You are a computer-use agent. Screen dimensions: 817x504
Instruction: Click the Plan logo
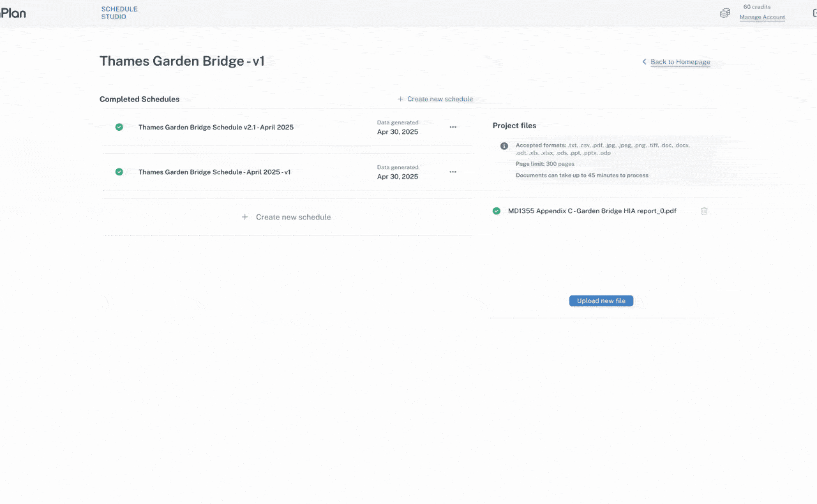point(13,13)
